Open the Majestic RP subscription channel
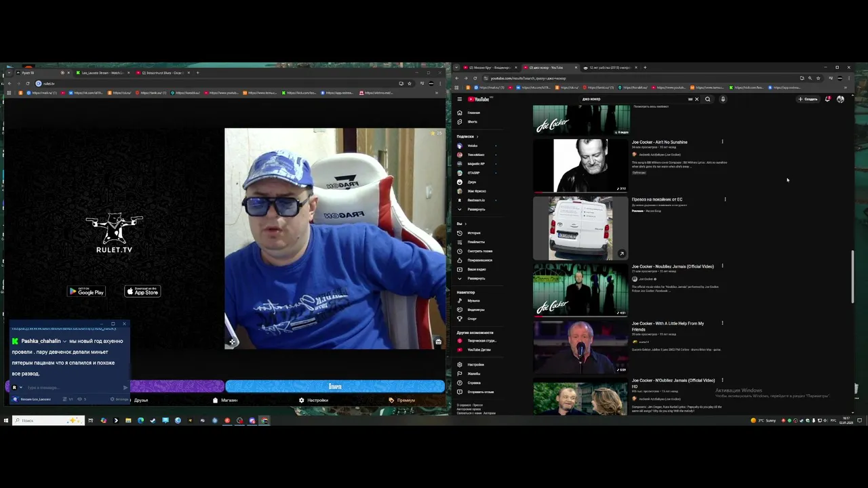Image resolution: width=868 pixels, height=488 pixels. [478, 164]
